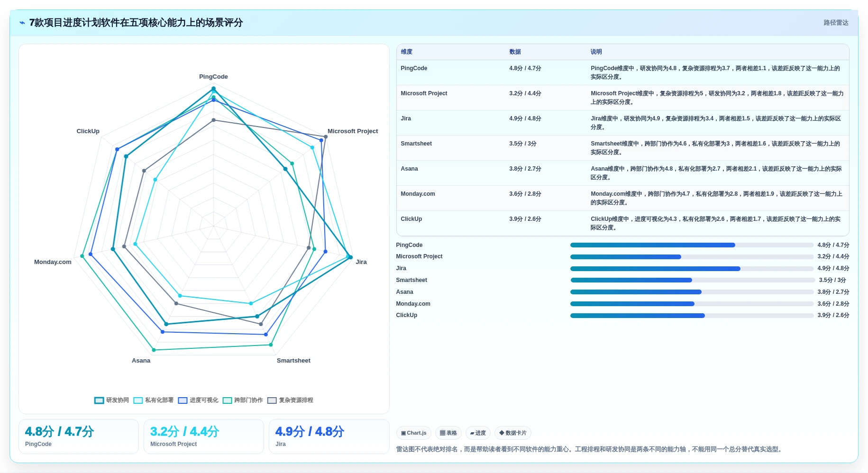The width and height of the screenshot is (868, 473).
Task: Toggle the 进度可视化 legend series
Action: click(x=198, y=400)
